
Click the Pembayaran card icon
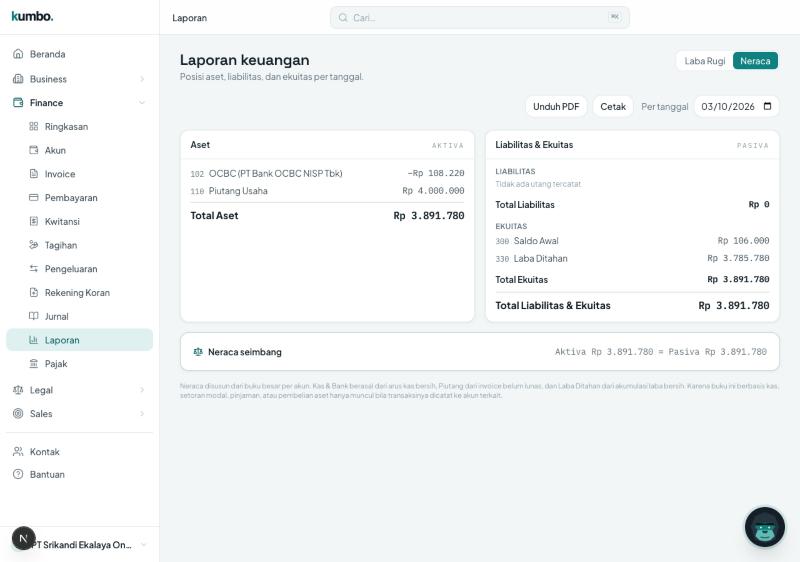pyautogui.click(x=34, y=197)
